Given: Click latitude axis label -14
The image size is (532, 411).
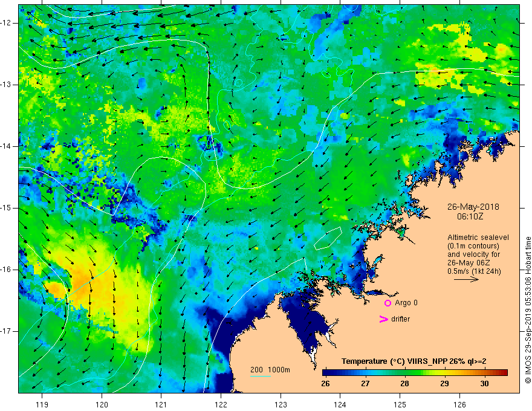Looking at the screenshot, I should click(7, 146).
